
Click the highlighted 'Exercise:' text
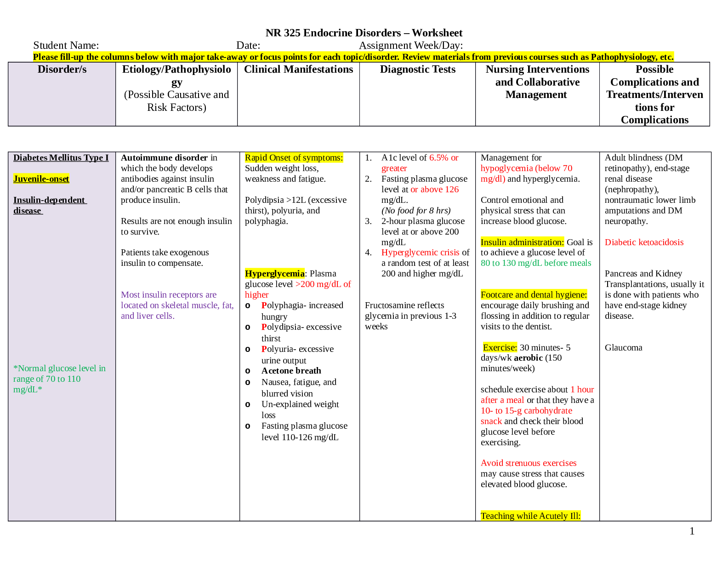tap(500, 348)
